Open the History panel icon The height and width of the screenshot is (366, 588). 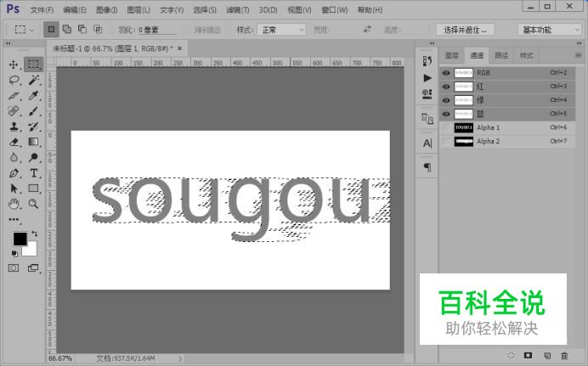click(427, 60)
